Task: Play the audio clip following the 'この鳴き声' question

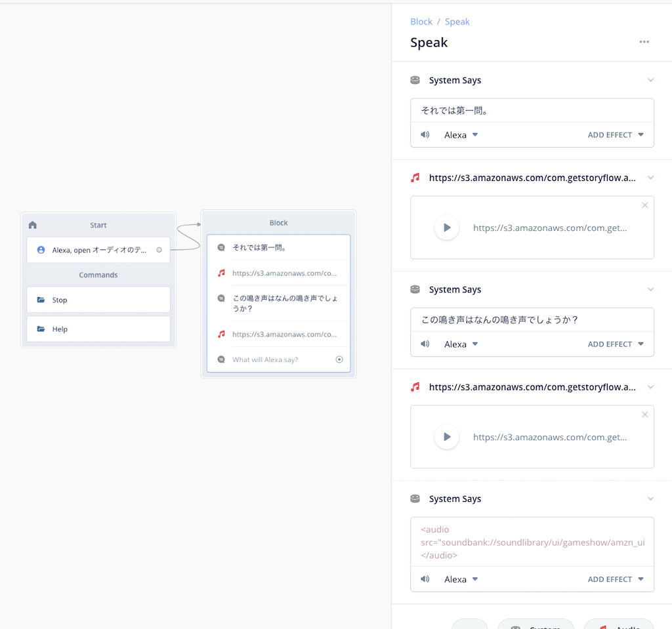Action: 446,437
